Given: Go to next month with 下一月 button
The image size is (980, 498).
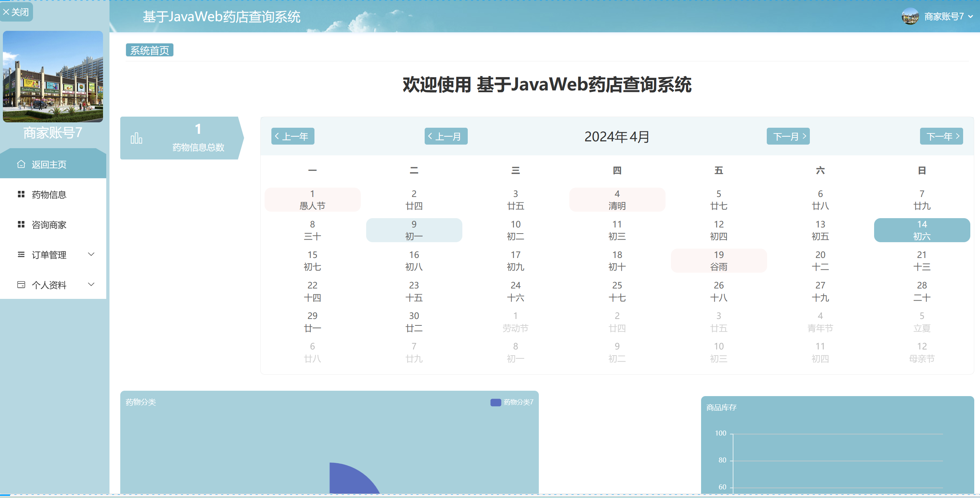Looking at the screenshot, I should coord(788,136).
